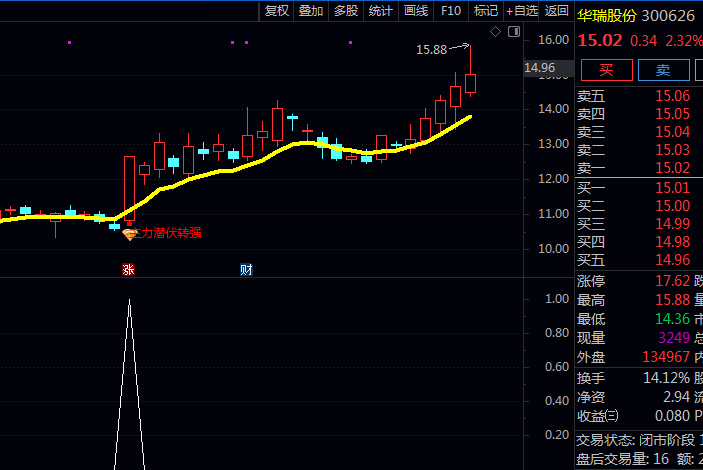Select the 卖四 price 15.05
The image size is (703, 470).
(x=673, y=114)
